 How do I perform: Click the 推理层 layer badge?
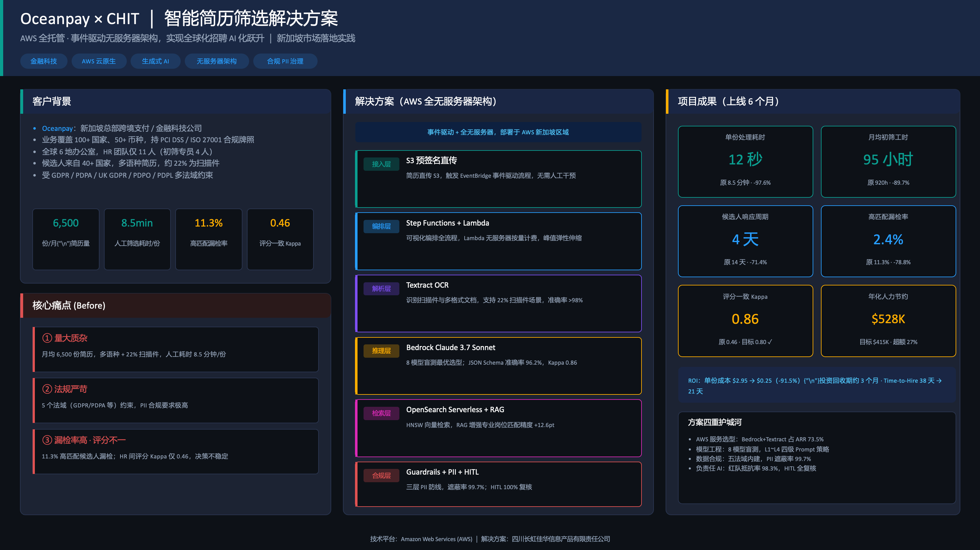click(x=381, y=351)
